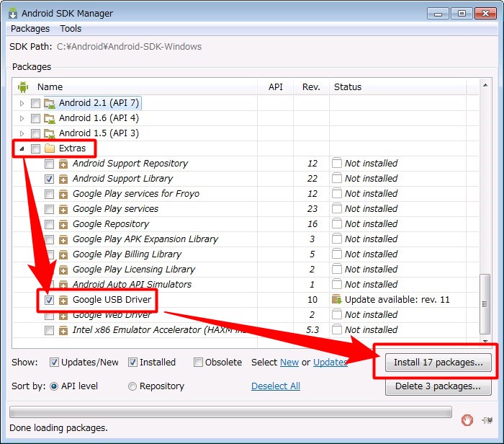This screenshot has width=504, height=444.
Task: Uncheck Android Support Library checkbox
Action: (49, 179)
